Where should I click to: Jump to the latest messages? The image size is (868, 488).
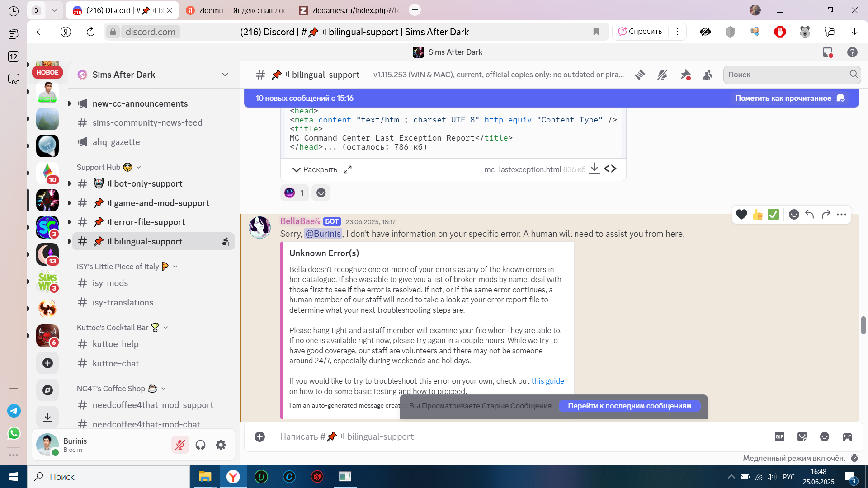(629, 406)
